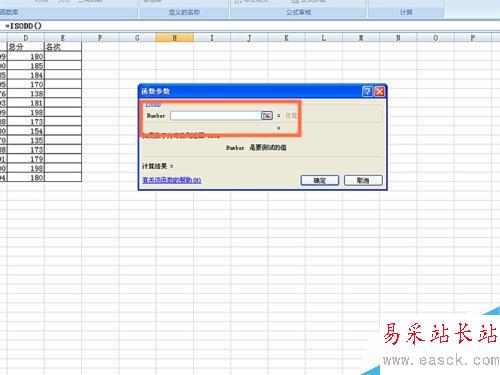Click the range selector icon beside Number field
Viewport: 500px width, 375px height.
(267, 115)
